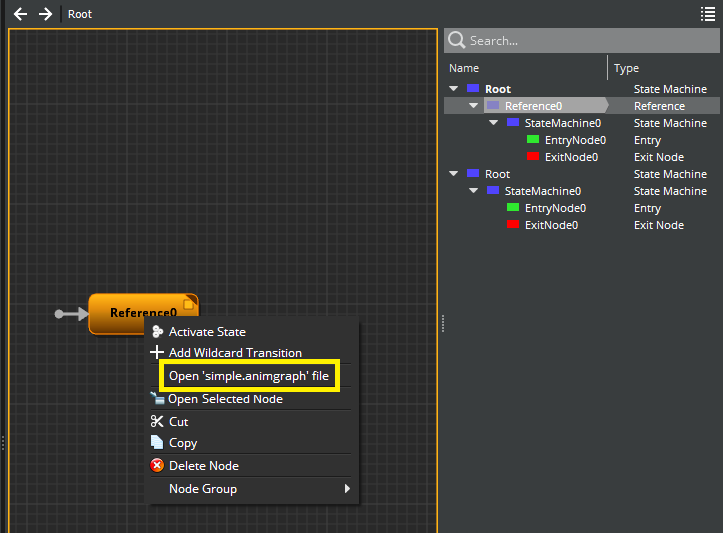Click the Root breadcrumb label
Viewport: 723px width, 533px height.
(x=80, y=14)
